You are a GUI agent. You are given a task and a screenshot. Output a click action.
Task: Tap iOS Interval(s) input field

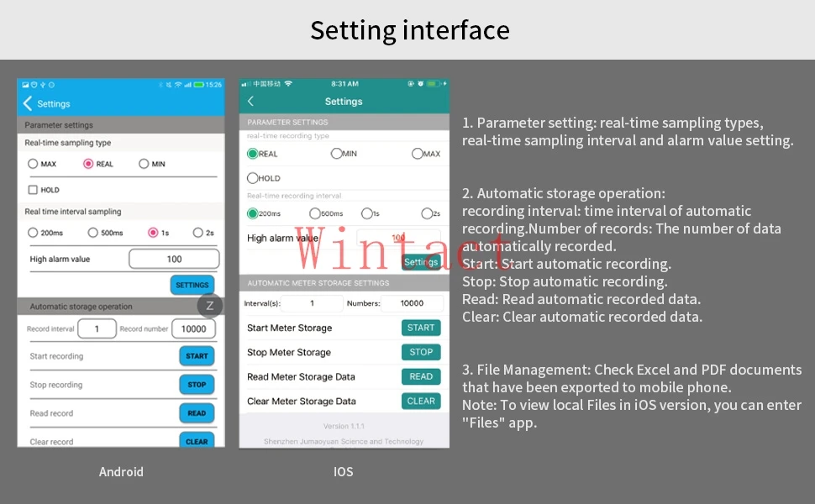coord(312,303)
